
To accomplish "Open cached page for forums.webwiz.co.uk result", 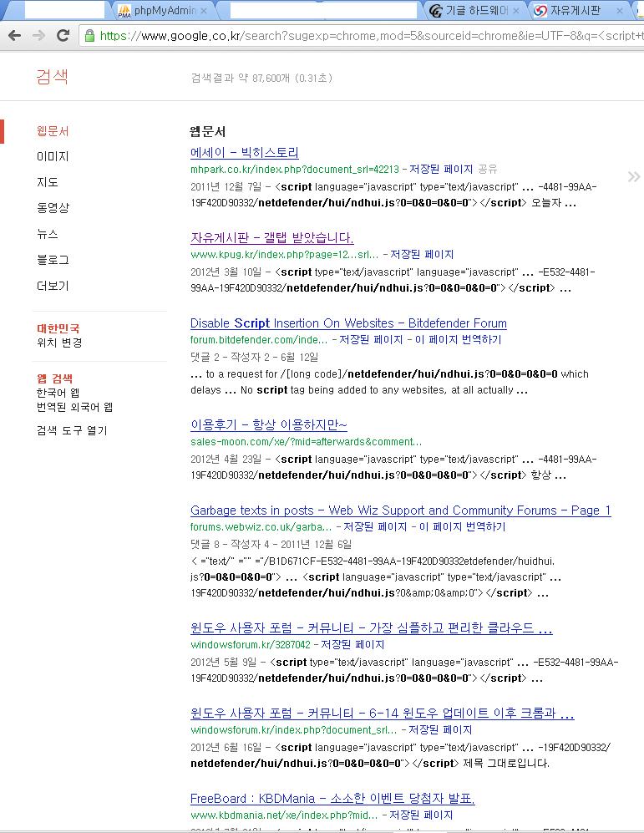I will tap(375, 526).
